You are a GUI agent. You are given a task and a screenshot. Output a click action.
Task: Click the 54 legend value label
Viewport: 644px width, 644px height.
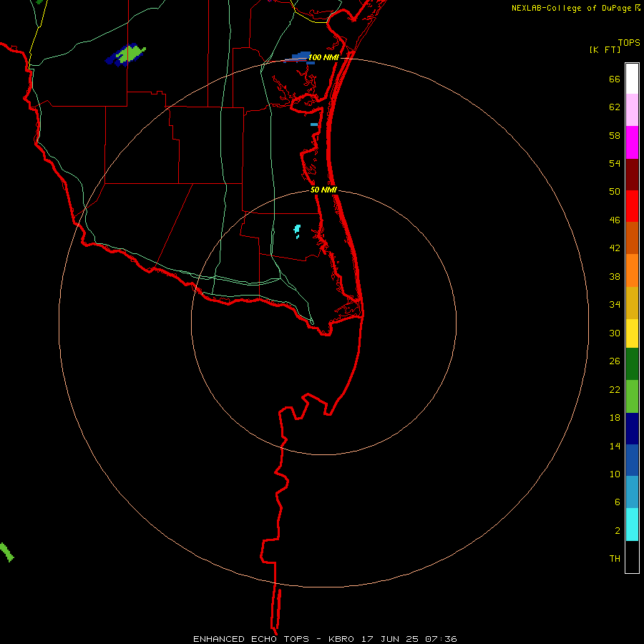click(615, 163)
